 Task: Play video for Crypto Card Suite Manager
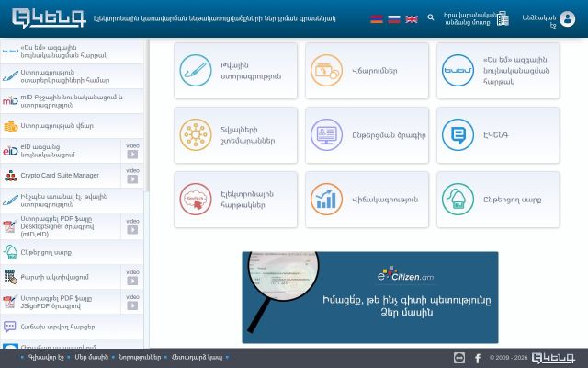coord(132,176)
